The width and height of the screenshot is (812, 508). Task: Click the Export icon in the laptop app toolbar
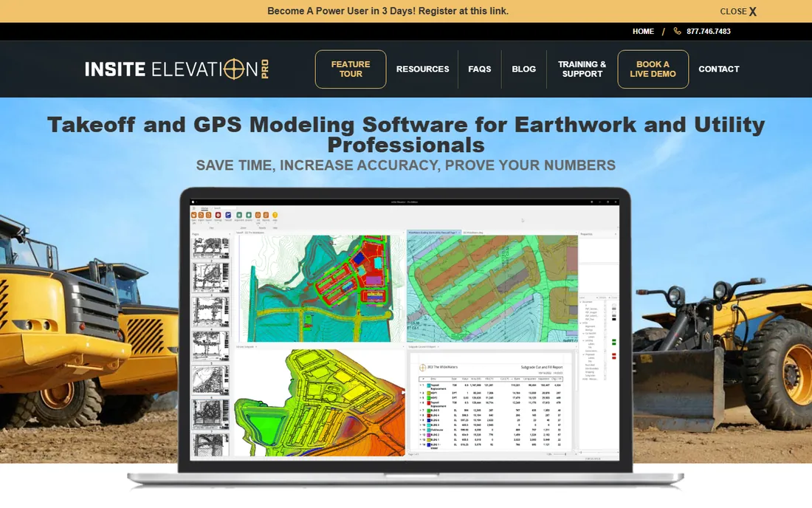pyautogui.click(x=208, y=215)
